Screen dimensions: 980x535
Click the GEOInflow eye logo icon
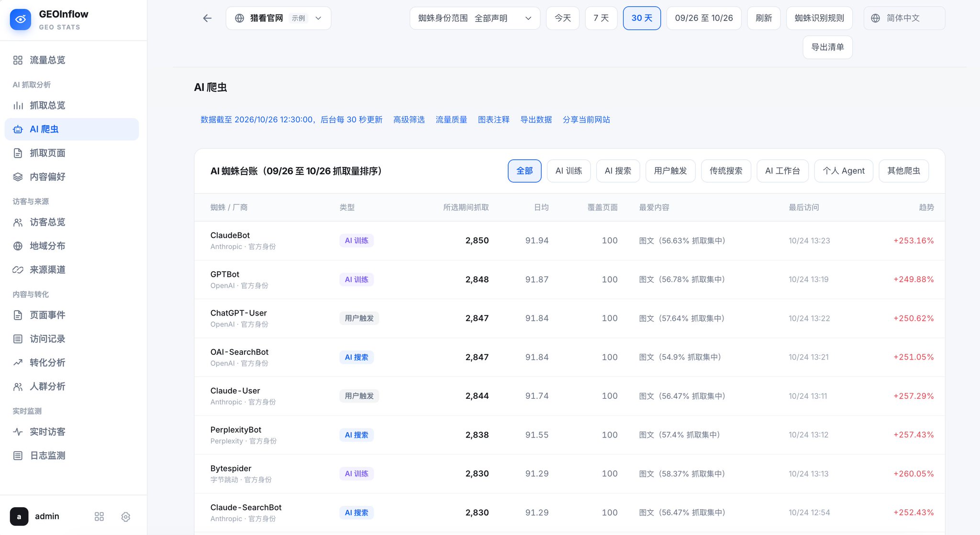20,20
